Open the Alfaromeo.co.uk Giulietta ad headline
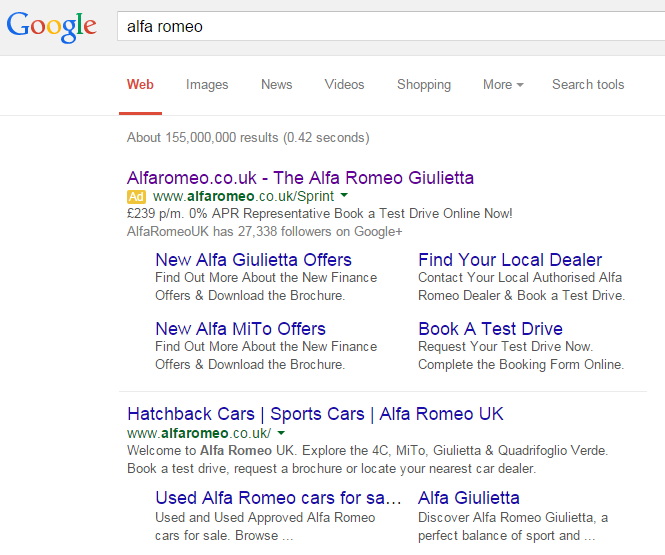 (300, 178)
